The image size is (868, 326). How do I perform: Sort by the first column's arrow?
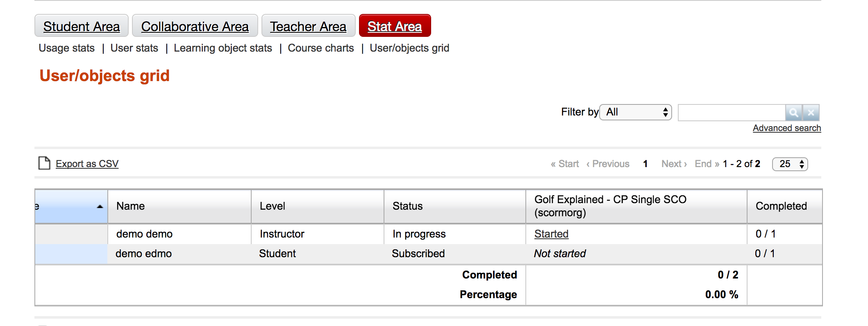pyautogui.click(x=100, y=206)
